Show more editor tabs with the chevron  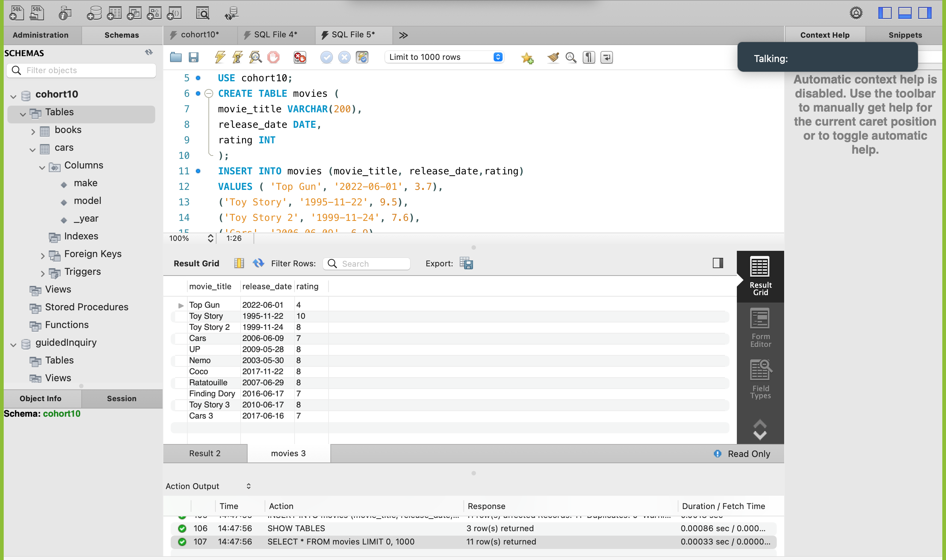click(x=403, y=35)
